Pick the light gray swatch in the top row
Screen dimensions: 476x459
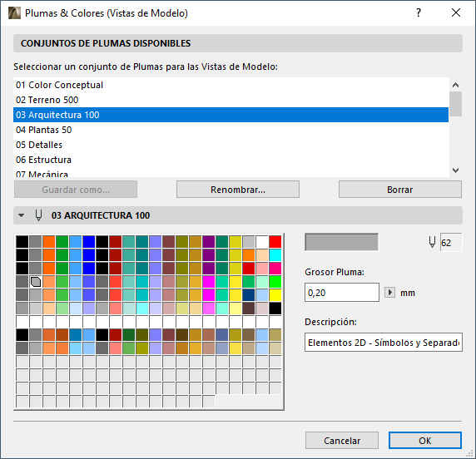point(248,242)
